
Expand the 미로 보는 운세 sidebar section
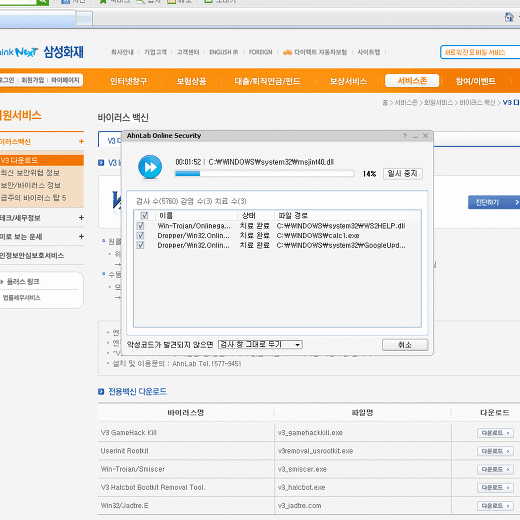point(81,237)
